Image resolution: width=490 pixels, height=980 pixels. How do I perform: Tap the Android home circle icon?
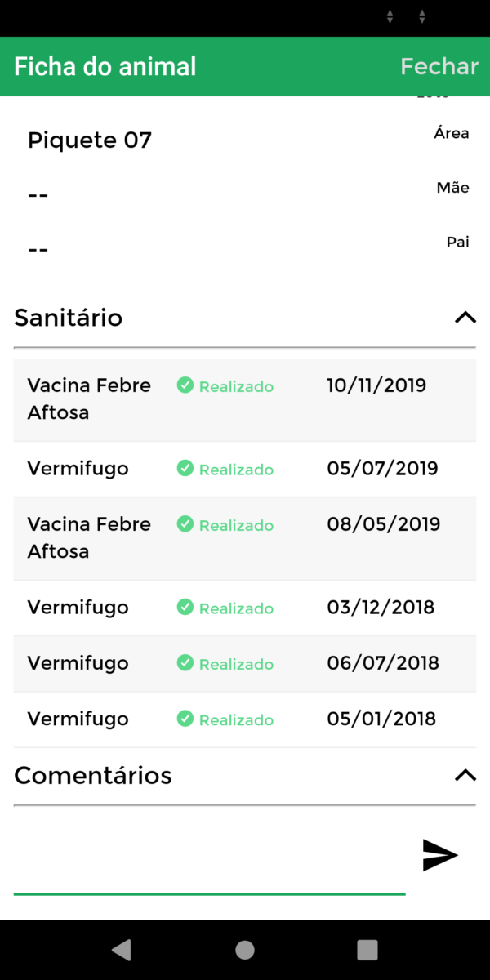244,950
